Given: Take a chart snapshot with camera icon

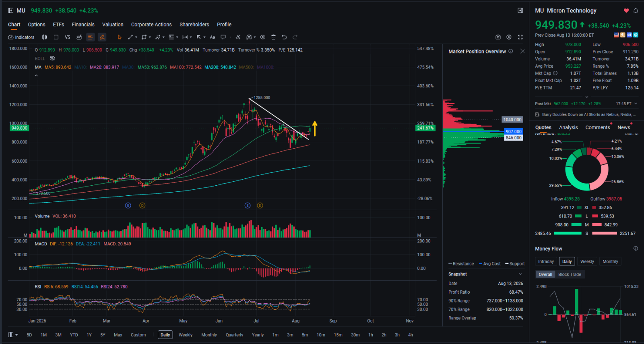Looking at the screenshot, I should [x=498, y=37].
